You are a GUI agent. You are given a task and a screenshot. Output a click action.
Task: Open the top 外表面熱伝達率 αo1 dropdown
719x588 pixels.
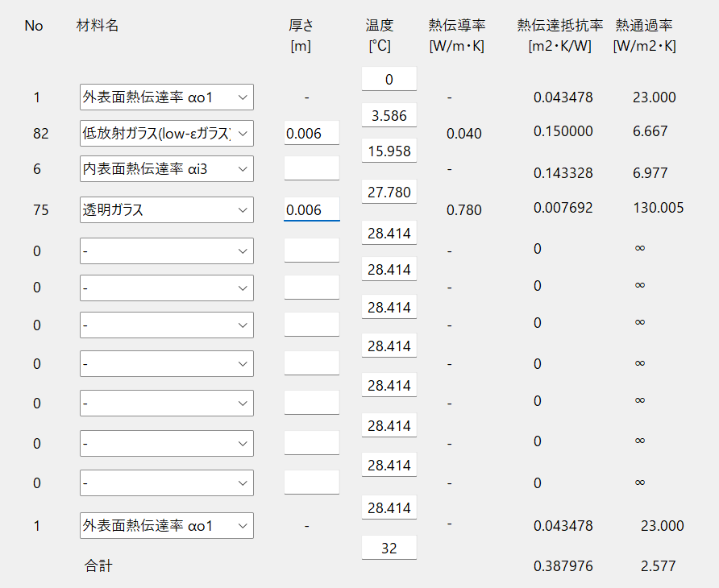[x=167, y=97]
